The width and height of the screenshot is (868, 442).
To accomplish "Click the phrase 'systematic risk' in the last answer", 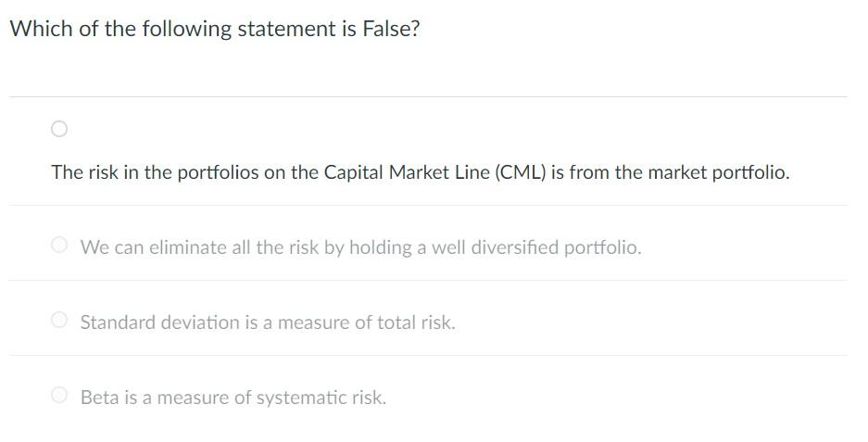I will click(321, 398).
